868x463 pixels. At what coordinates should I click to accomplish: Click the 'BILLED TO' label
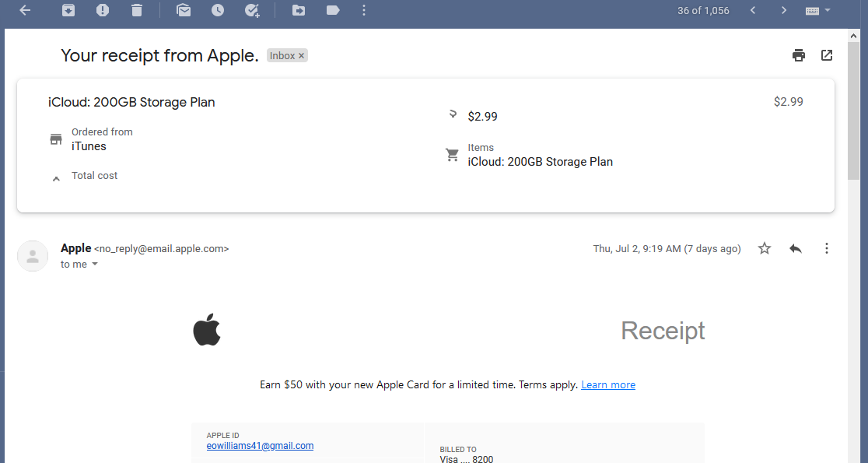(458, 449)
